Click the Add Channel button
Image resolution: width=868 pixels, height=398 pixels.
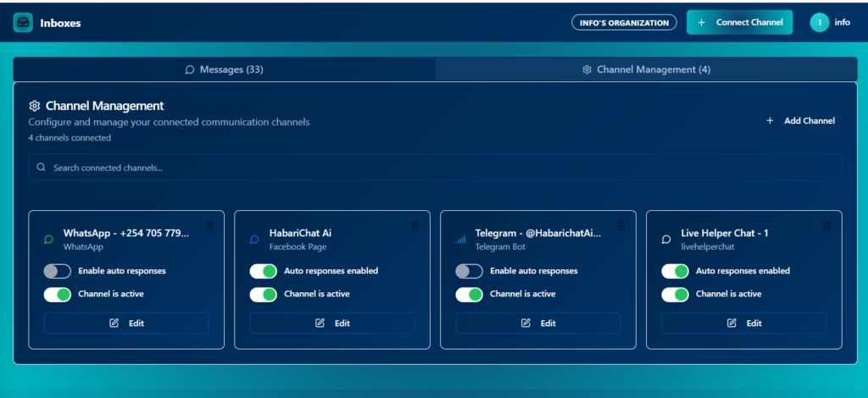(800, 121)
